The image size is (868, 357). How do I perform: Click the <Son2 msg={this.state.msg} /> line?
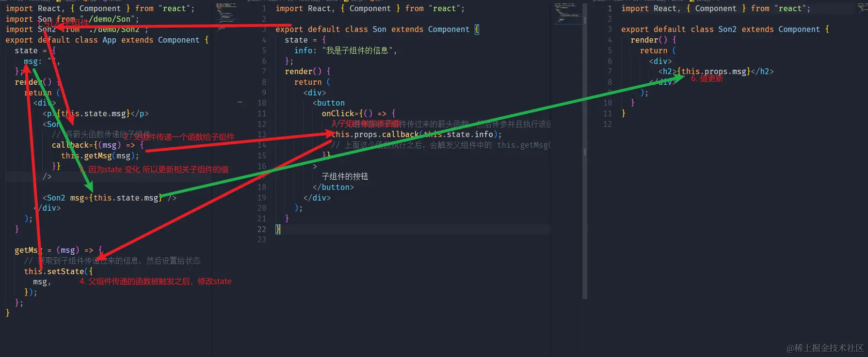[x=110, y=198]
